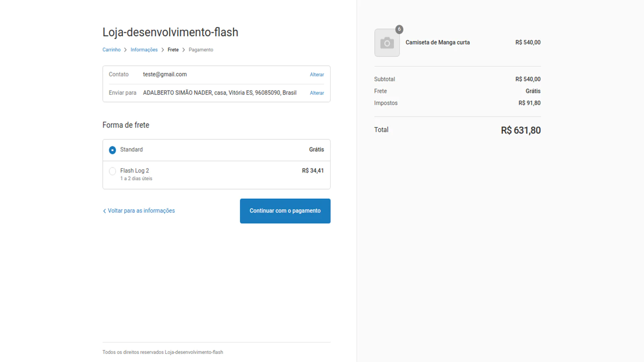Select the Standard shipping option
644x362 pixels.
pos(112,150)
